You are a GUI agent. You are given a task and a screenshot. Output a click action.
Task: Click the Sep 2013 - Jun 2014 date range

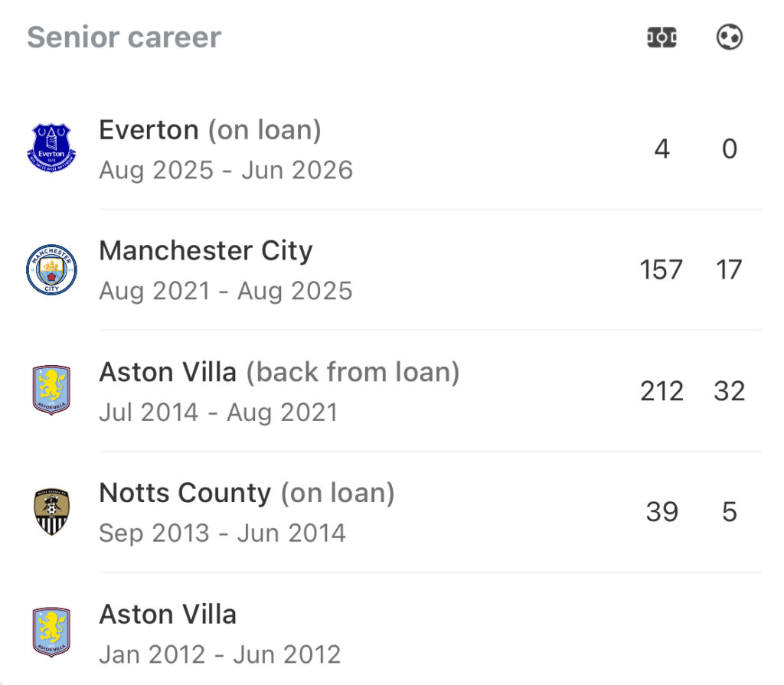point(222,533)
